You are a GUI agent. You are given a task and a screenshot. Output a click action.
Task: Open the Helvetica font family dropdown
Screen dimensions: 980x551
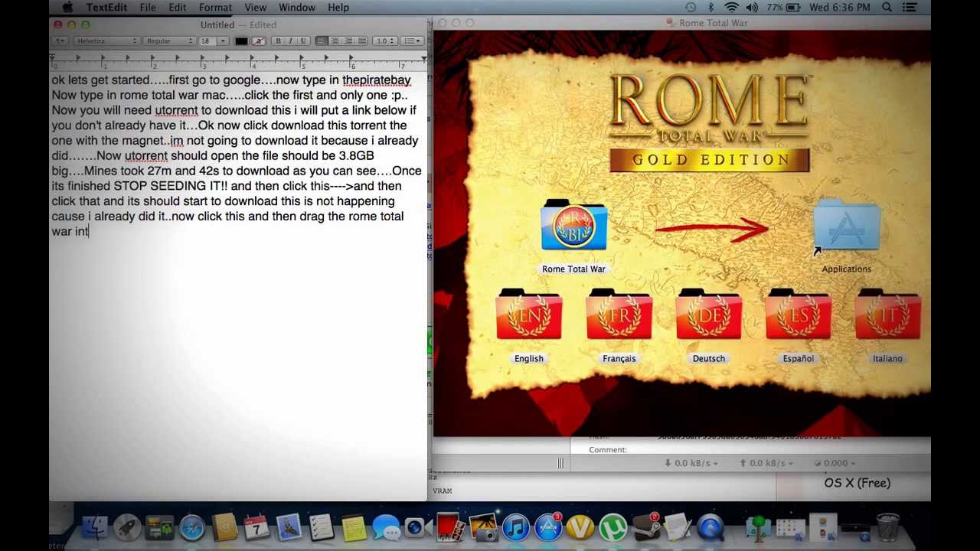coord(107,41)
